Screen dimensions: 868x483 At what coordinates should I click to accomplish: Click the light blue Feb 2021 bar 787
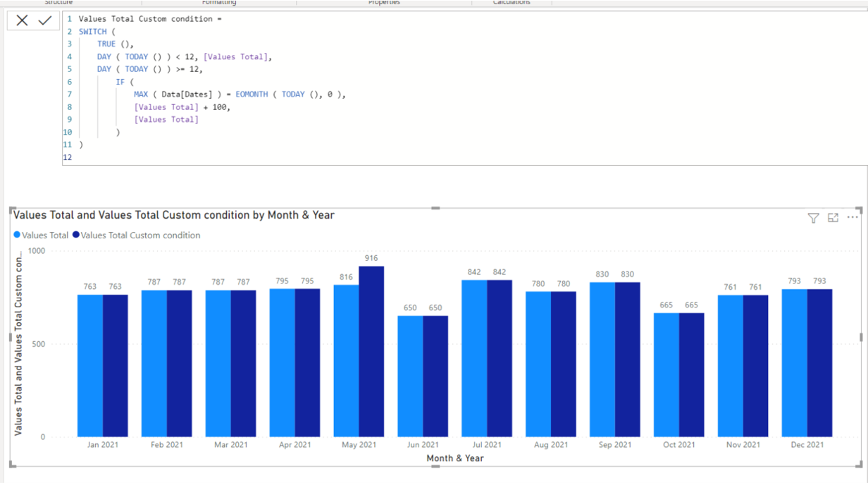click(x=154, y=363)
